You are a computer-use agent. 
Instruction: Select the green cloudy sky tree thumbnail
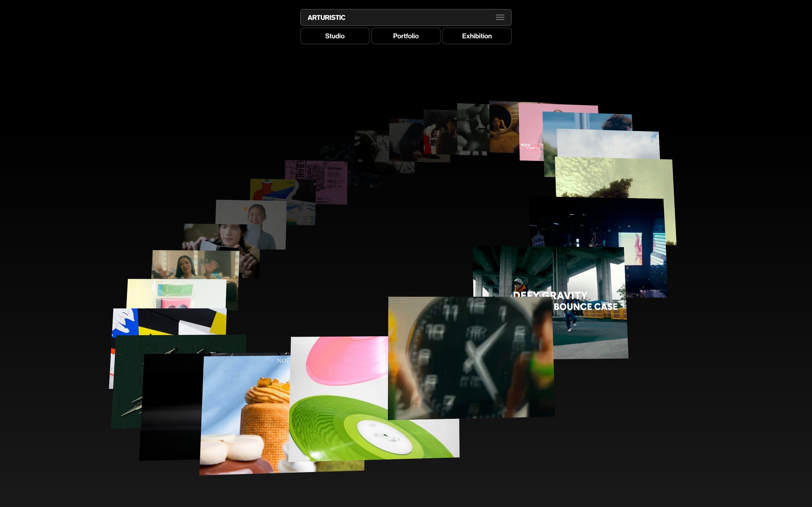[614, 178]
